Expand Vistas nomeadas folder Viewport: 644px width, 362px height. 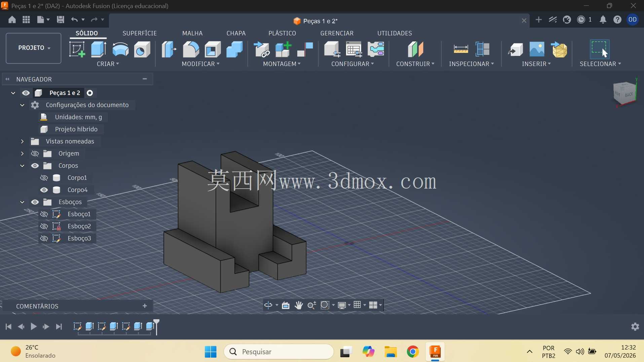[x=22, y=141]
